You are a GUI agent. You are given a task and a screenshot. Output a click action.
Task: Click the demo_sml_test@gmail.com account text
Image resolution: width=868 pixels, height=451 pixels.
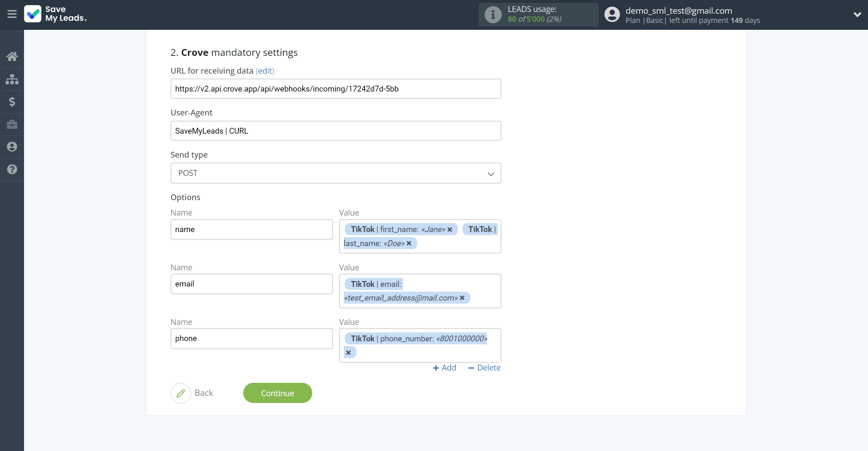pyautogui.click(x=679, y=11)
